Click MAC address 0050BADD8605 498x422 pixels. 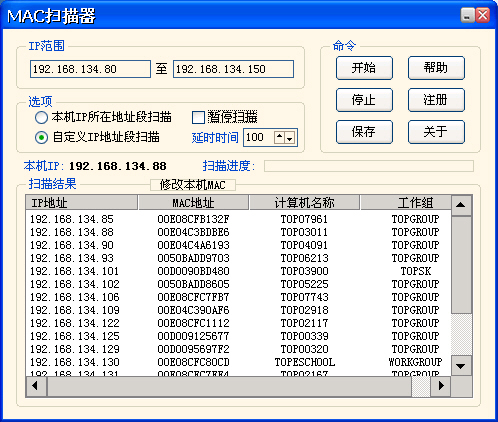(x=193, y=284)
